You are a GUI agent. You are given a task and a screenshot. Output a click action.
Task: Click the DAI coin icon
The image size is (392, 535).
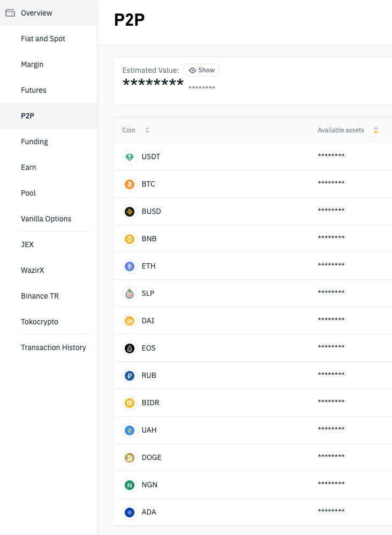pyautogui.click(x=130, y=321)
